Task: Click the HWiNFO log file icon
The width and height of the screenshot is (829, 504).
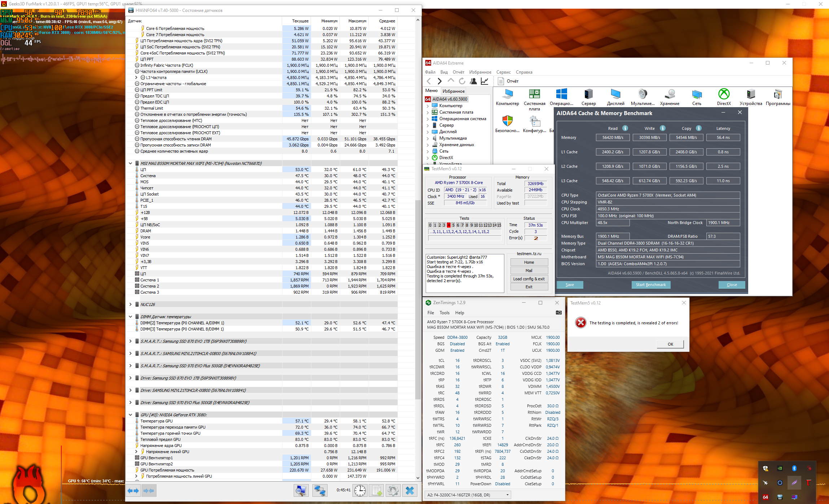Action: 377,490
